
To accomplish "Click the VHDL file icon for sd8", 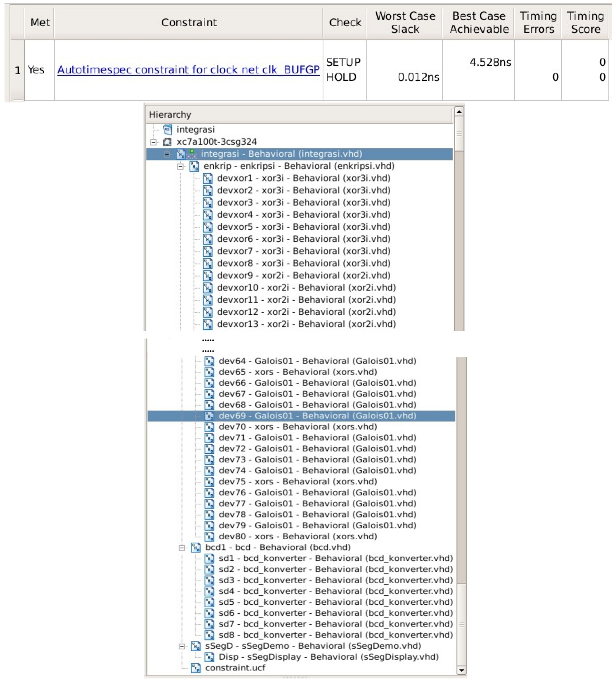I will [209, 635].
